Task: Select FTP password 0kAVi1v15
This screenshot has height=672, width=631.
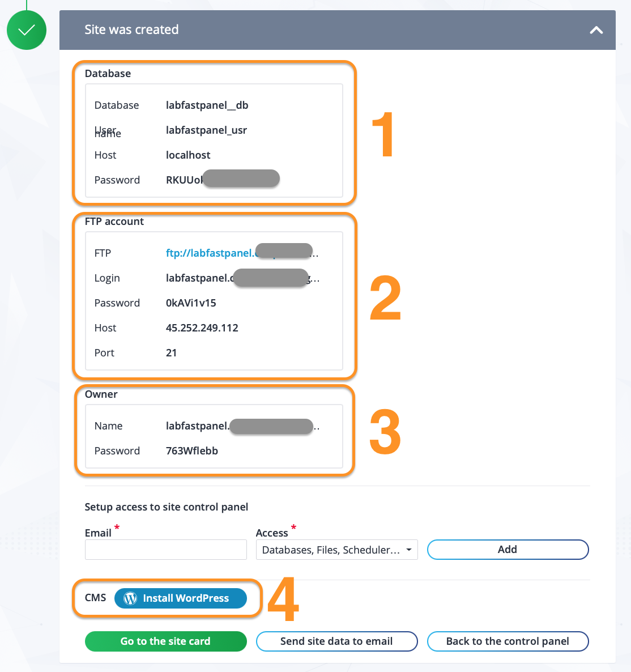Action: click(x=191, y=303)
